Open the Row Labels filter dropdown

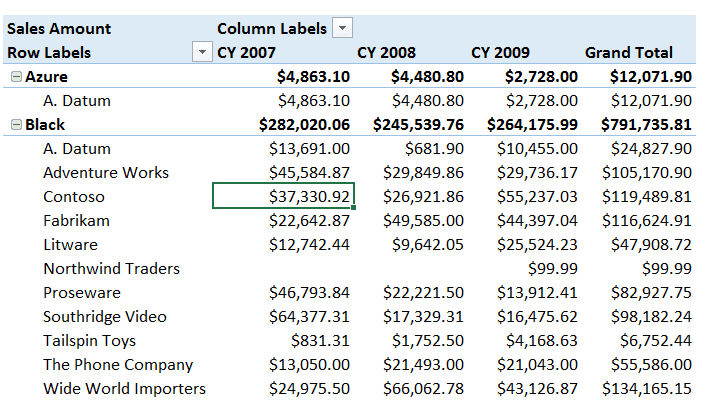click(203, 53)
